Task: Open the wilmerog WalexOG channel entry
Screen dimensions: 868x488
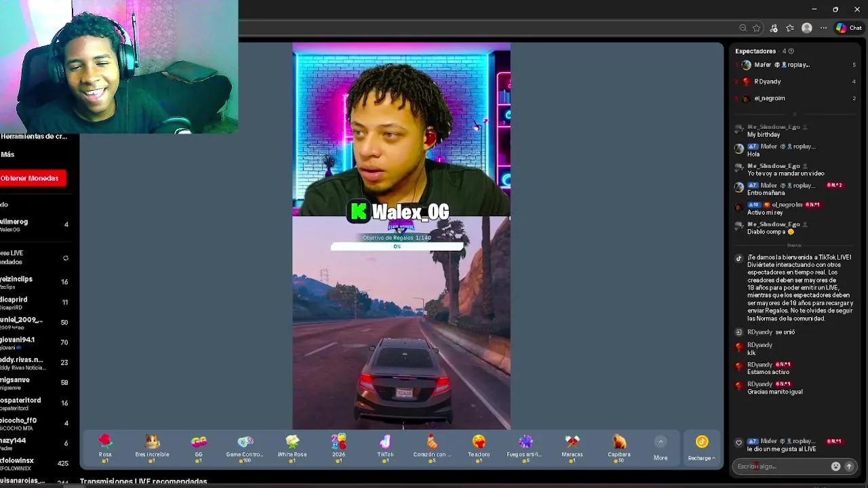Action: point(35,225)
